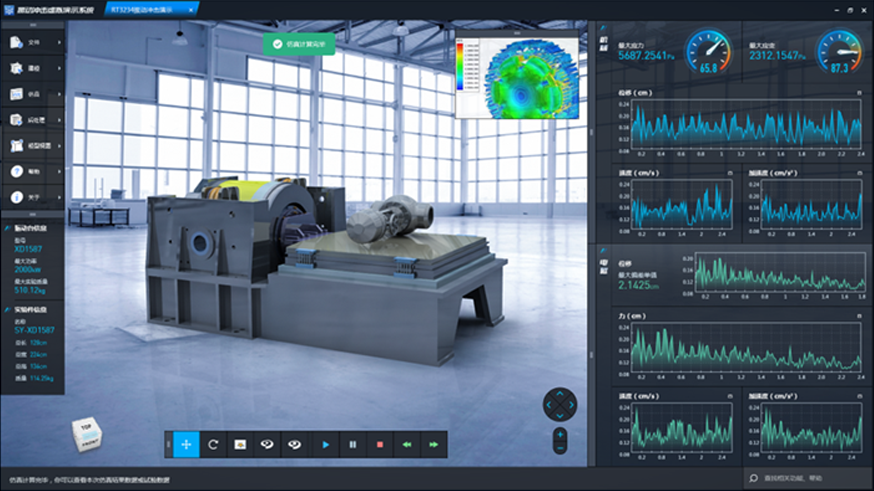
Task: Close the RT3234 tab with its X
Action: [191, 8]
